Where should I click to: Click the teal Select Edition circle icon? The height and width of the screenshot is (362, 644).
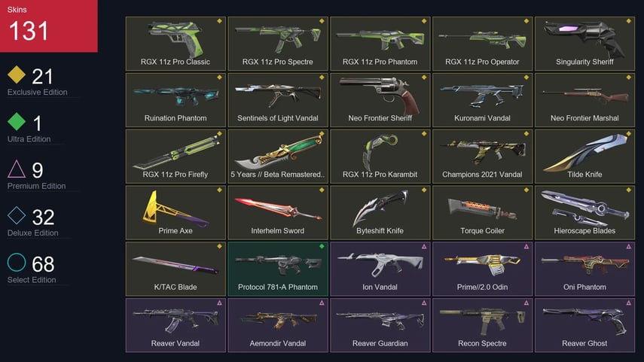click(17, 262)
